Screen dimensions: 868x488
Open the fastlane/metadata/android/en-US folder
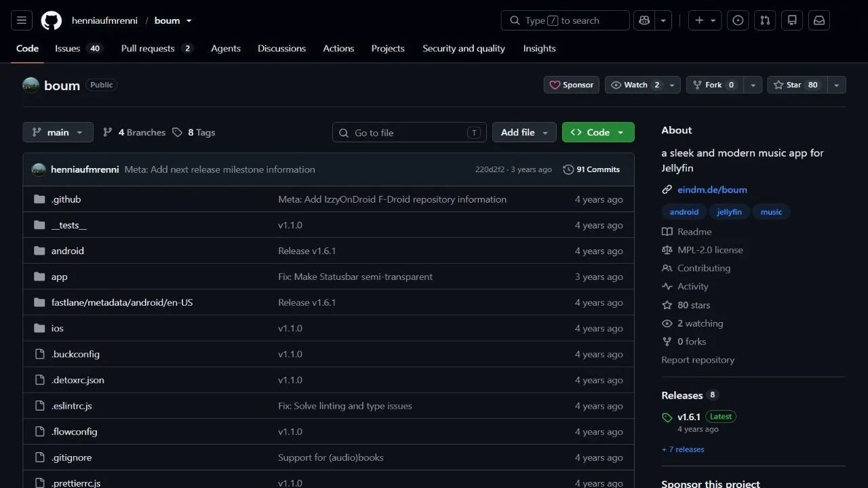pos(122,302)
